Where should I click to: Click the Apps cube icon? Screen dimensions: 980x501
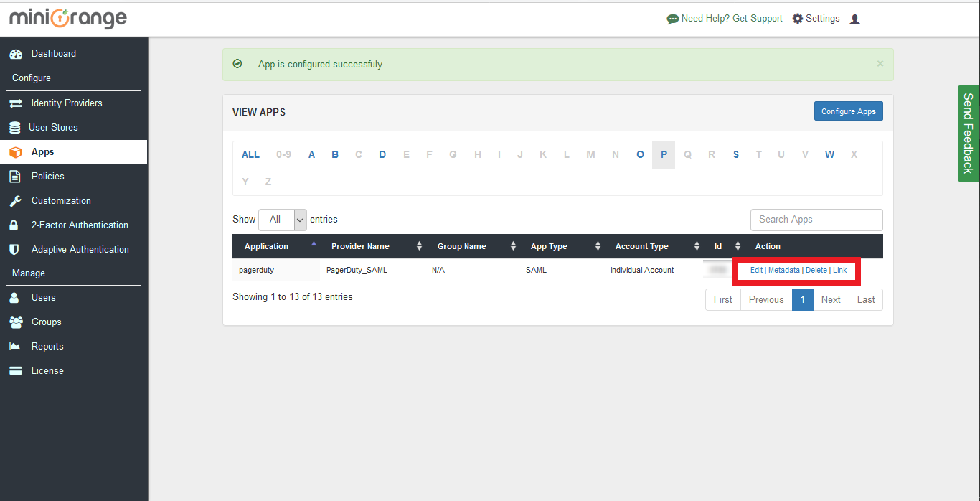(16, 152)
